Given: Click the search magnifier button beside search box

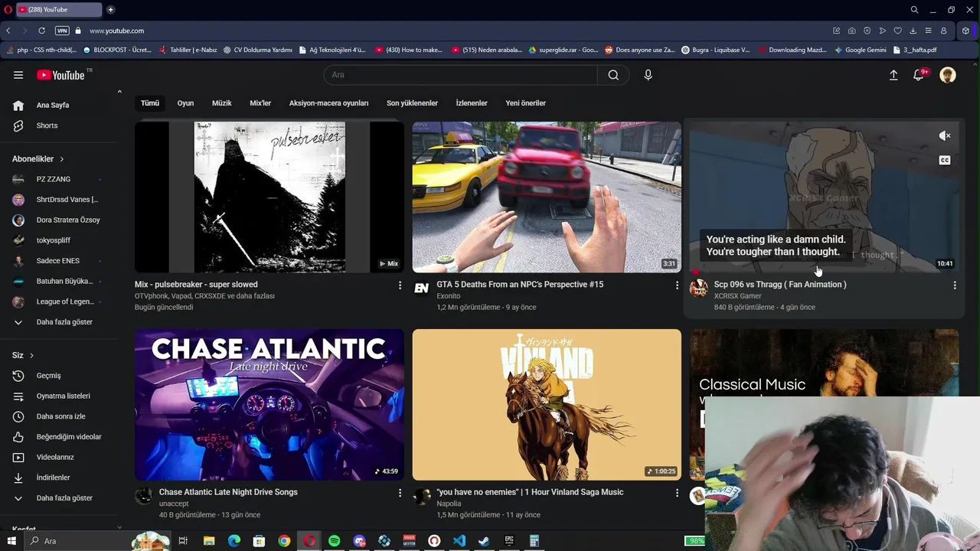Looking at the screenshot, I should (613, 75).
